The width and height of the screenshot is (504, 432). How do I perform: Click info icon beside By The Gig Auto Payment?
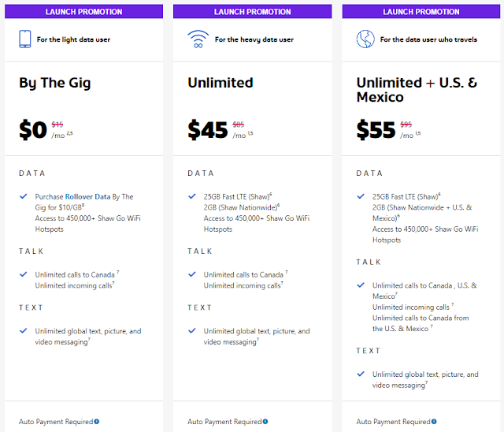point(97,422)
